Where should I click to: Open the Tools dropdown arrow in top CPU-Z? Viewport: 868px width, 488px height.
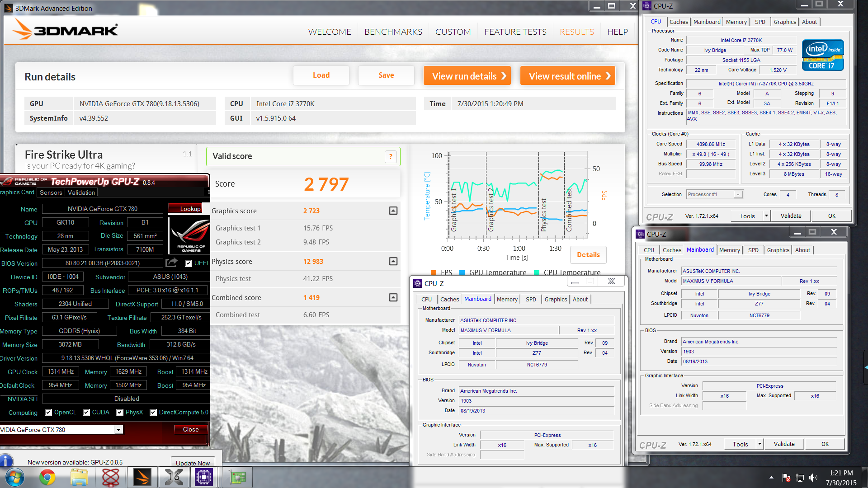pyautogui.click(x=766, y=216)
